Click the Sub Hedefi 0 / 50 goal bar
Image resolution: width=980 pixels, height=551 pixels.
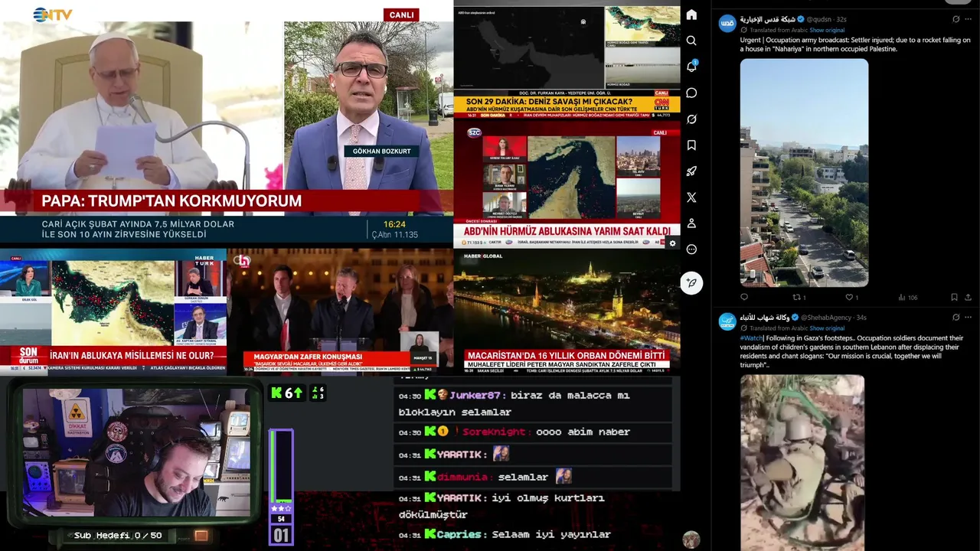[x=118, y=536]
